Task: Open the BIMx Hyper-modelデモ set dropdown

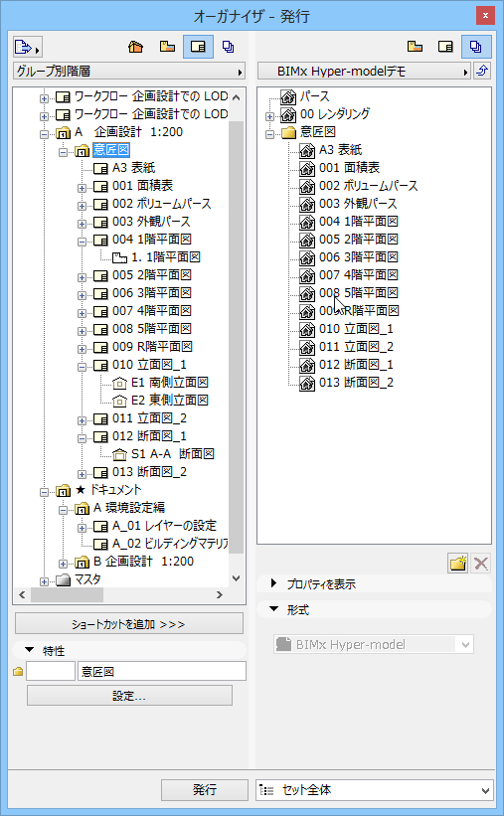Action: pos(365,72)
